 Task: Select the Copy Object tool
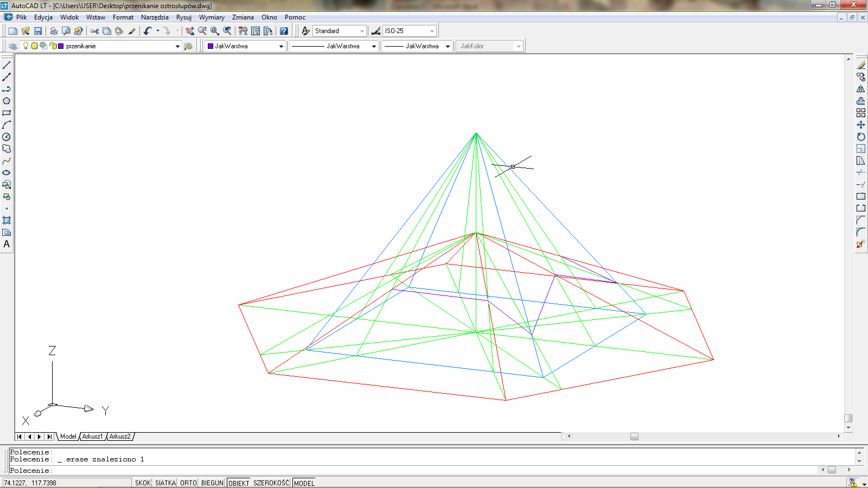(x=861, y=77)
